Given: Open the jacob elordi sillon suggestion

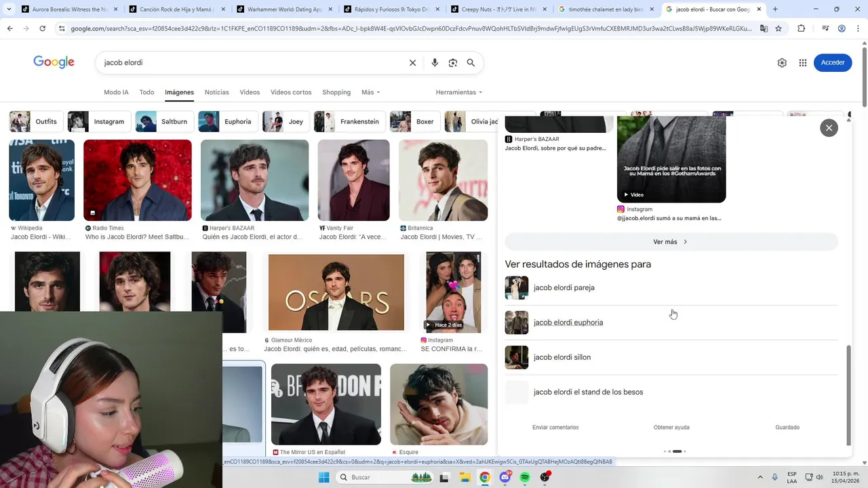Looking at the screenshot, I should click(x=671, y=357).
